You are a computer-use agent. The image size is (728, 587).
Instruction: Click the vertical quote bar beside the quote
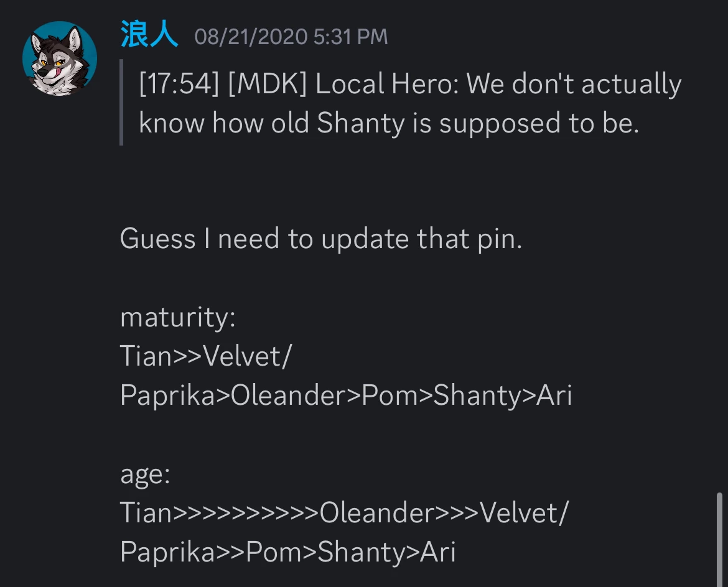click(121, 103)
